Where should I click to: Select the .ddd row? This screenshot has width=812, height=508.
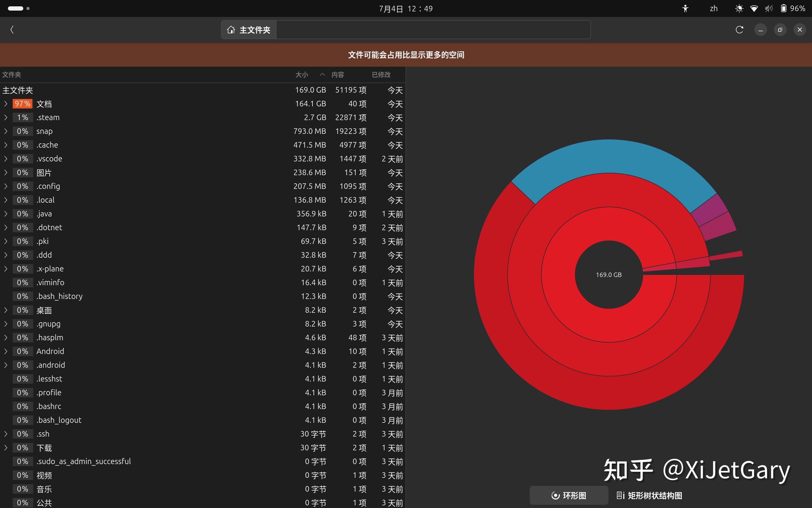tap(203, 255)
